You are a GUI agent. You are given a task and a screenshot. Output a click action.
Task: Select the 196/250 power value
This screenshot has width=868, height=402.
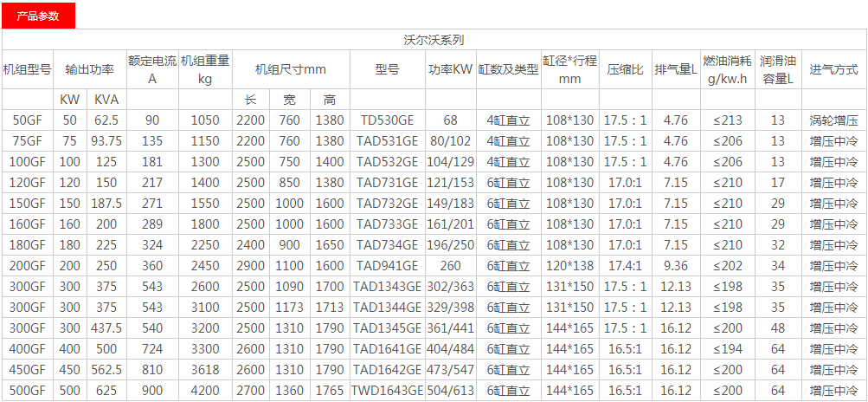point(451,245)
